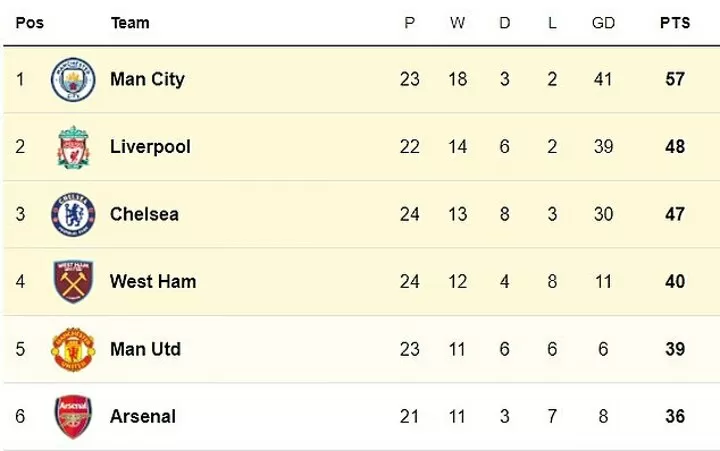Select the Man Utd club badge
The width and height of the screenshot is (720, 451).
click(x=73, y=349)
